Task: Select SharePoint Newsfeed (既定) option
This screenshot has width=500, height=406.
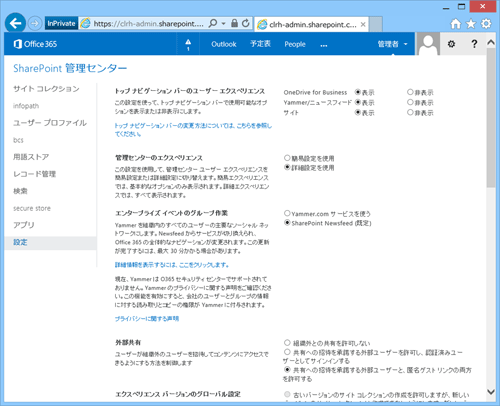Action: pyautogui.click(x=287, y=222)
